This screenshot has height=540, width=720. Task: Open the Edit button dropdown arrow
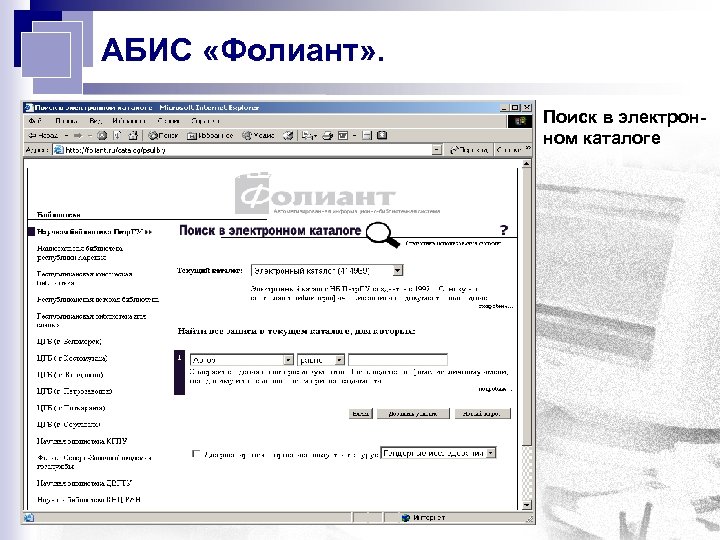point(354,136)
